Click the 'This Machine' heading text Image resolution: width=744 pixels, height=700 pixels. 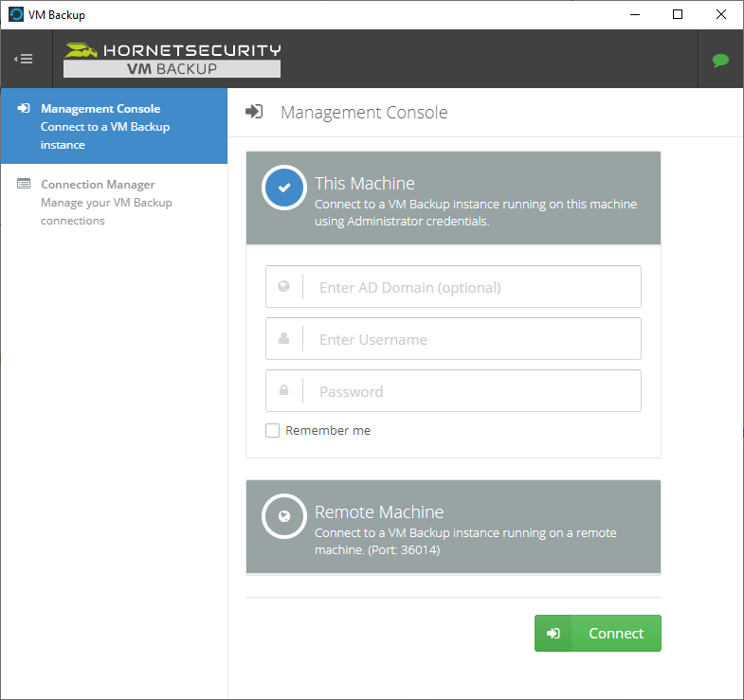[x=365, y=184]
